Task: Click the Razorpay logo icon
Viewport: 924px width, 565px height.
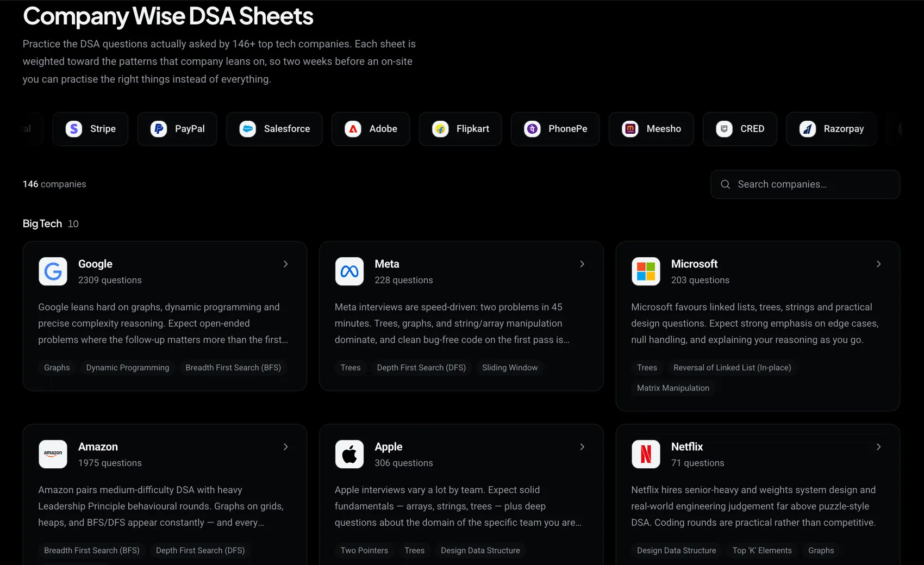Action: click(808, 129)
